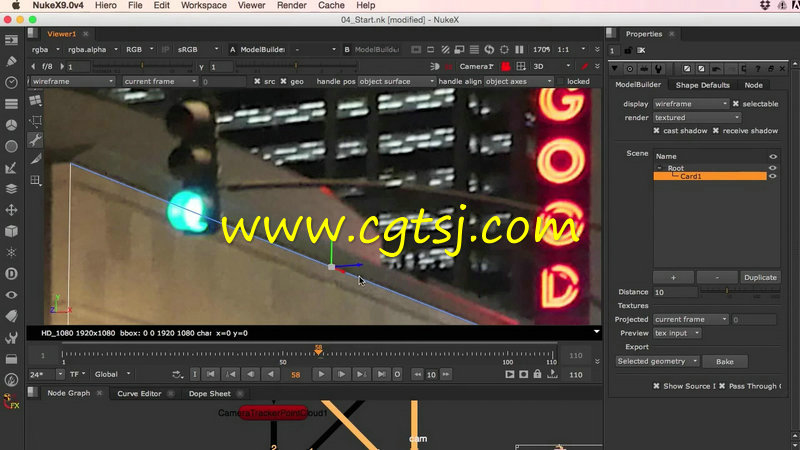Click the lock range icon near playback
Screen dimensions: 800x450
pos(537,374)
